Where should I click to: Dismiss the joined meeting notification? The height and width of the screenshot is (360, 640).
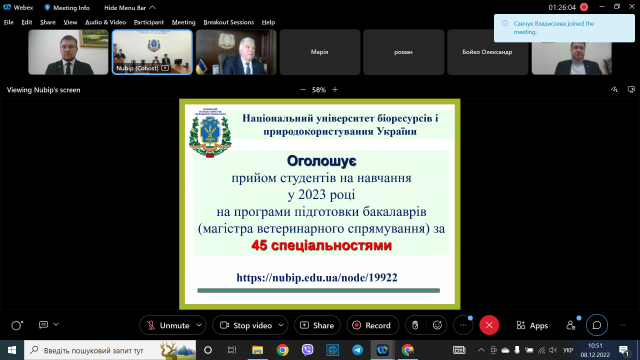click(564, 28)
